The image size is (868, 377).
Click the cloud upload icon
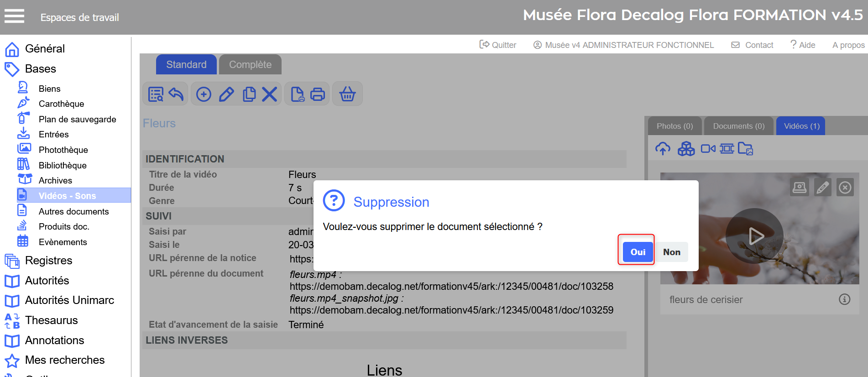tap(663, 149)
